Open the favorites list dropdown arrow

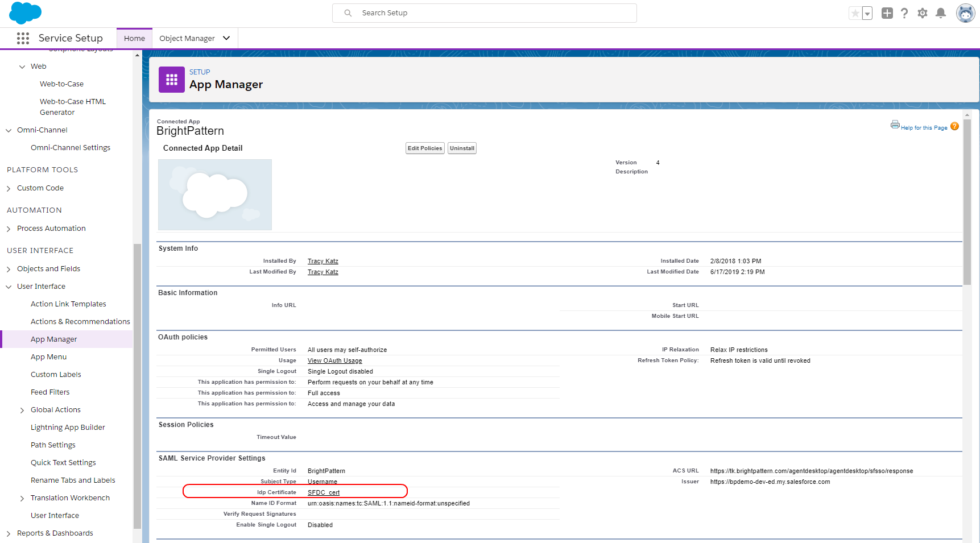[x=867, y=13]
